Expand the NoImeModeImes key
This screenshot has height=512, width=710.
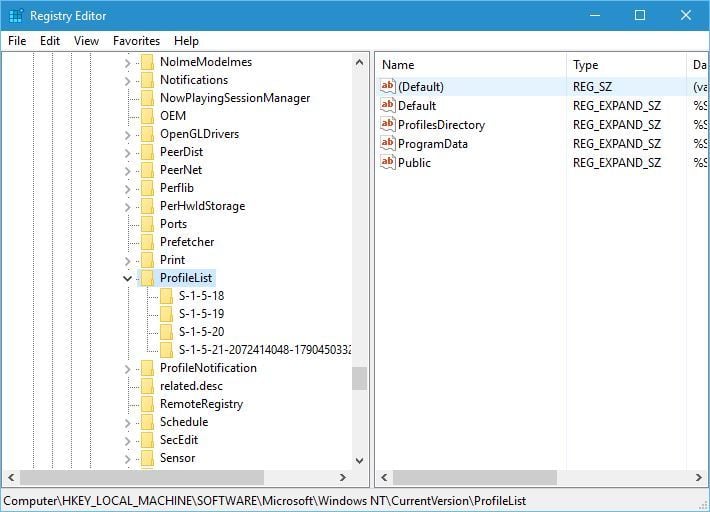click(x=127, y=63)
